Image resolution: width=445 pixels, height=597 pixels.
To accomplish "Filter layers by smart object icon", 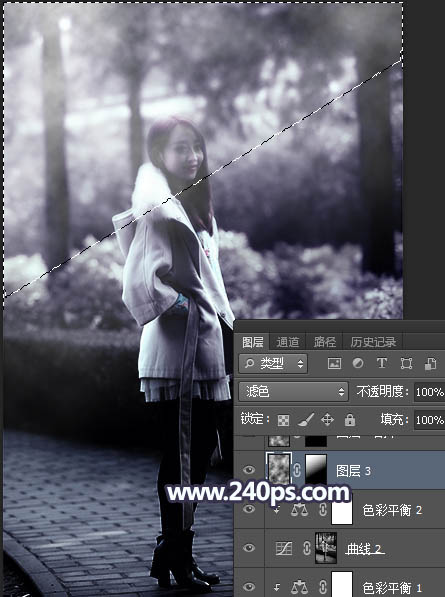I will coord(430,364).
